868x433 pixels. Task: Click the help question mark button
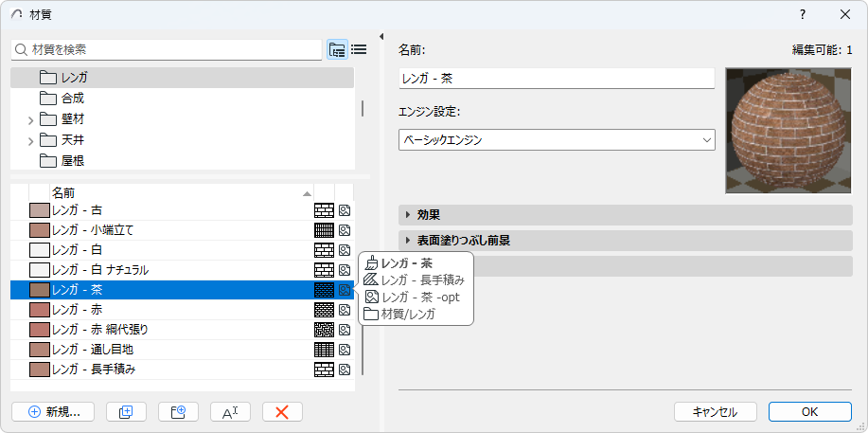[803, 14]
